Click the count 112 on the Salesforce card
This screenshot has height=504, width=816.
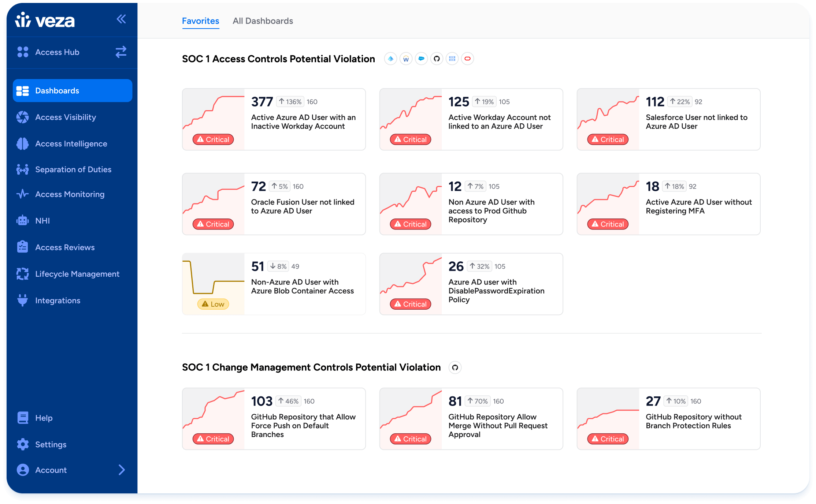pyautogui.click(x=655, y=101)
